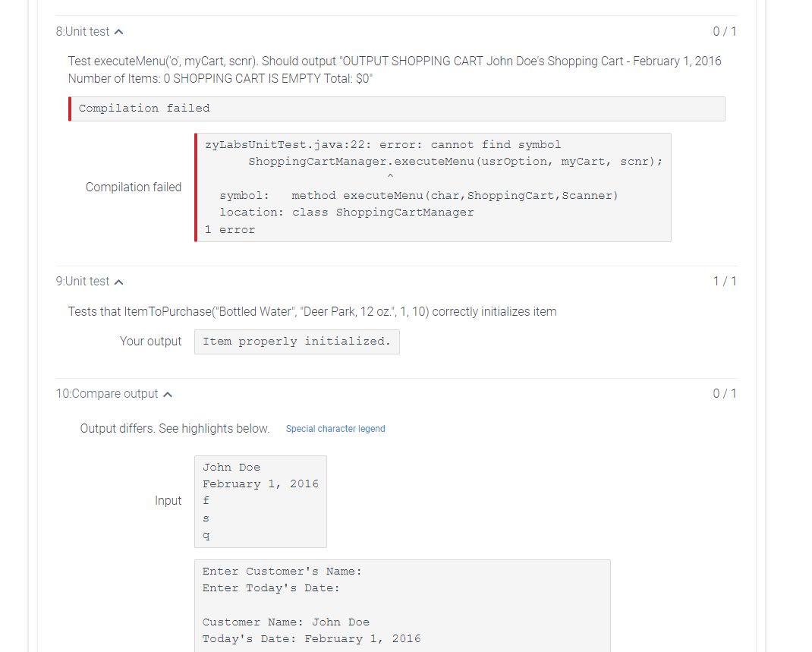Click the Output differs message
This screenshot has height=652, width=812.
[173, 428]
